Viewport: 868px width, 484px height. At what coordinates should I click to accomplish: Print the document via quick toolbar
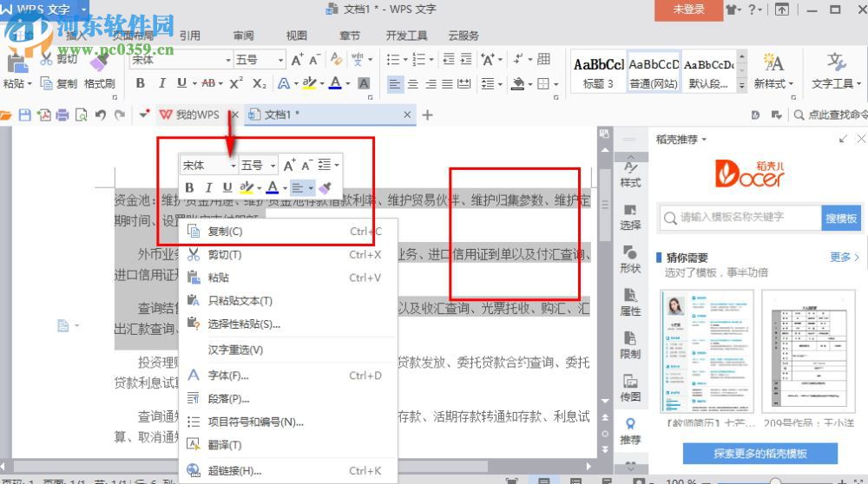(62, 114)
